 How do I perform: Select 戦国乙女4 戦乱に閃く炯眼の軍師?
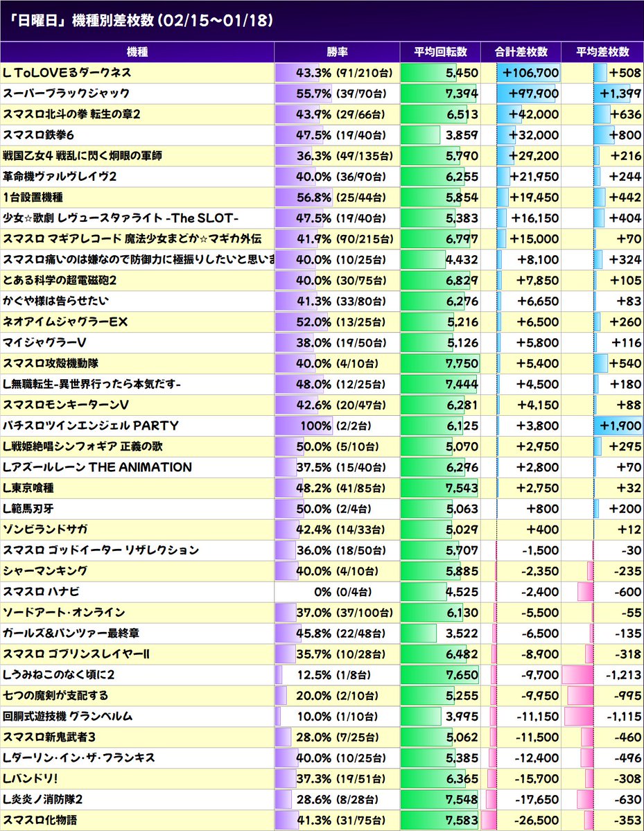point(82,156)
